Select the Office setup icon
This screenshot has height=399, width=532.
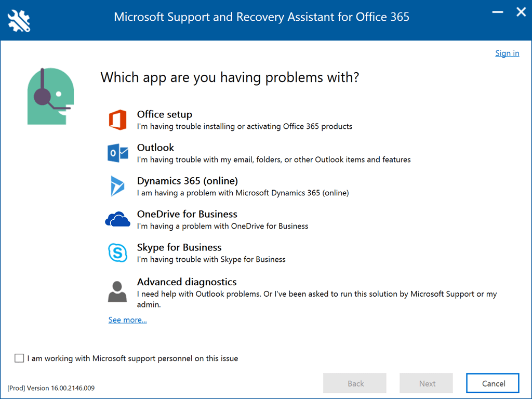[x=118, y=120]
